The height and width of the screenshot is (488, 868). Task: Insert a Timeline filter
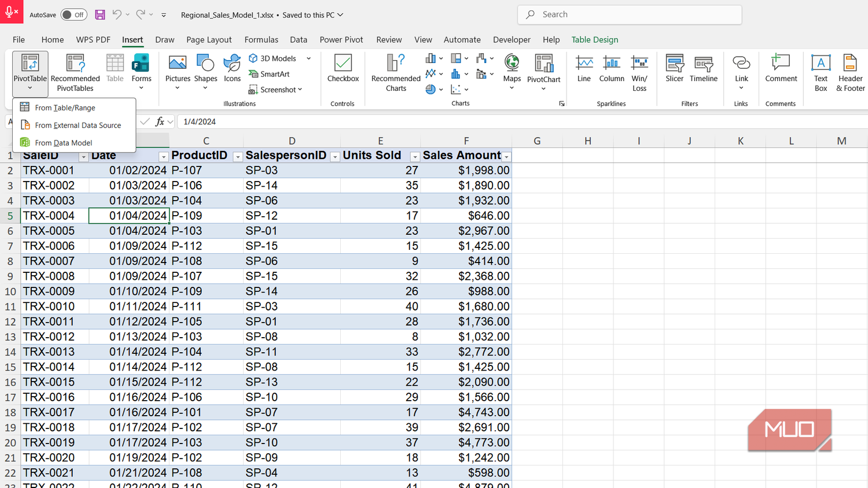704,68
